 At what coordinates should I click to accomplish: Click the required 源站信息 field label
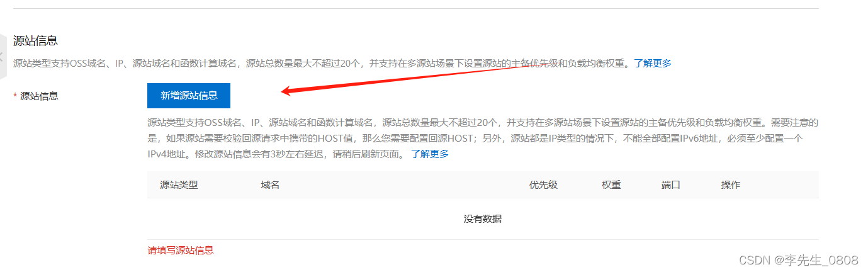tap(40, 96)
